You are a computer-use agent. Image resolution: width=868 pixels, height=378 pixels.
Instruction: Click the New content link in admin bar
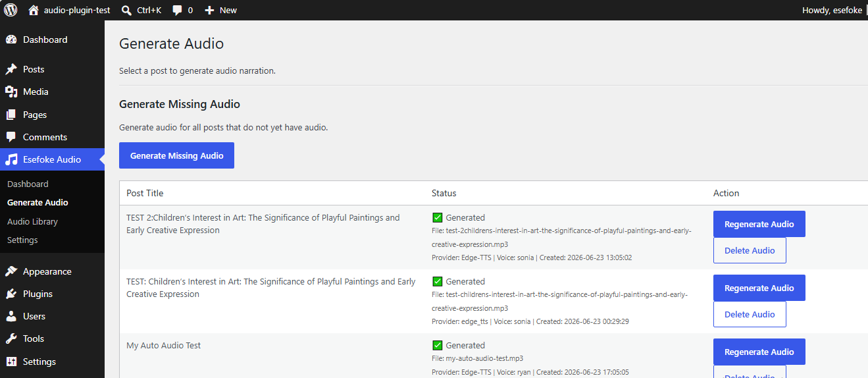pyautogui.click(x=220, y=10)
